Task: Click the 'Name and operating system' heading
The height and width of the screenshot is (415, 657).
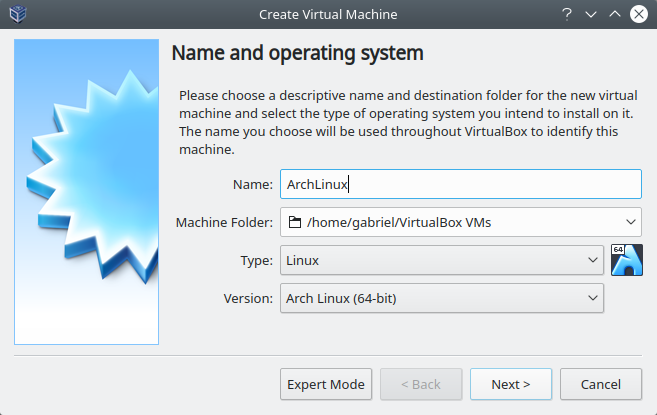Action: (297, 53)
